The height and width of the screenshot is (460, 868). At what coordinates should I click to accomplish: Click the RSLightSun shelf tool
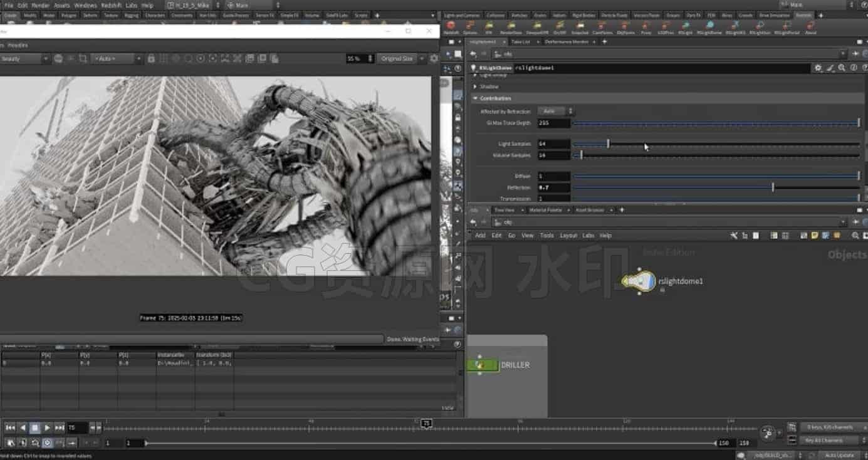[759, 27]
